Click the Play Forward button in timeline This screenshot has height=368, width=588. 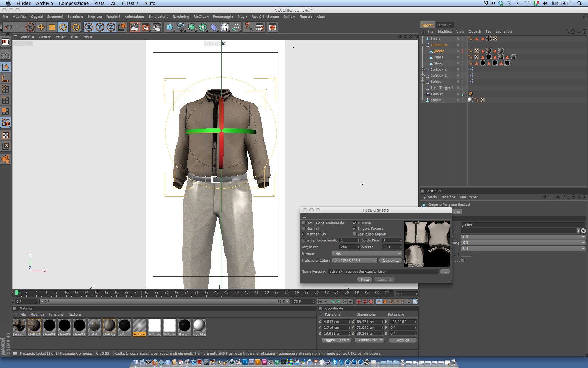tap(338, 302)
